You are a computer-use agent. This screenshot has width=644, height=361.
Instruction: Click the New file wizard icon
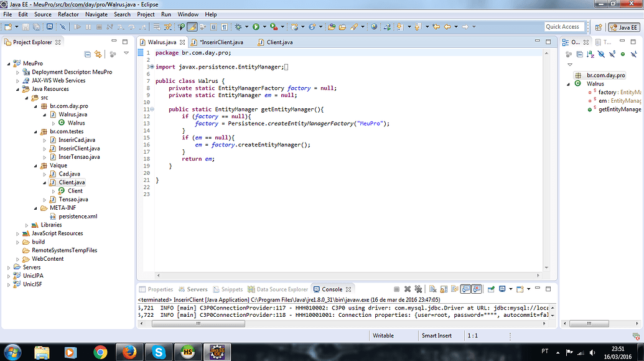tap(7, 27)
